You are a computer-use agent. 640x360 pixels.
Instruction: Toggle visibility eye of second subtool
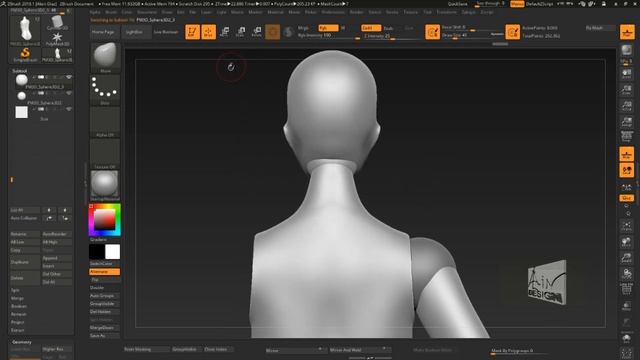click(69, 93)
